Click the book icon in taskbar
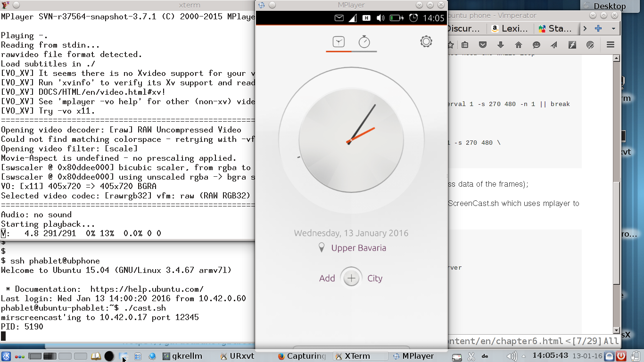644x362 pixels. pyautogui.click(x=96, y=356)
